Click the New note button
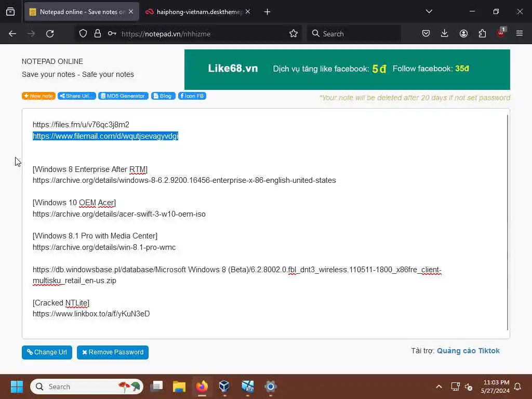This screenshot has height=399, width=532. (38, 96)
